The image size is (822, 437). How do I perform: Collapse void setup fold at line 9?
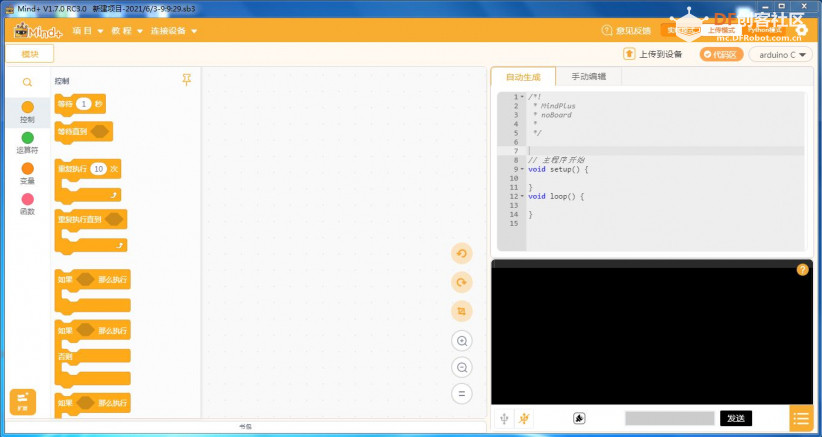click(x=522, y=169)
